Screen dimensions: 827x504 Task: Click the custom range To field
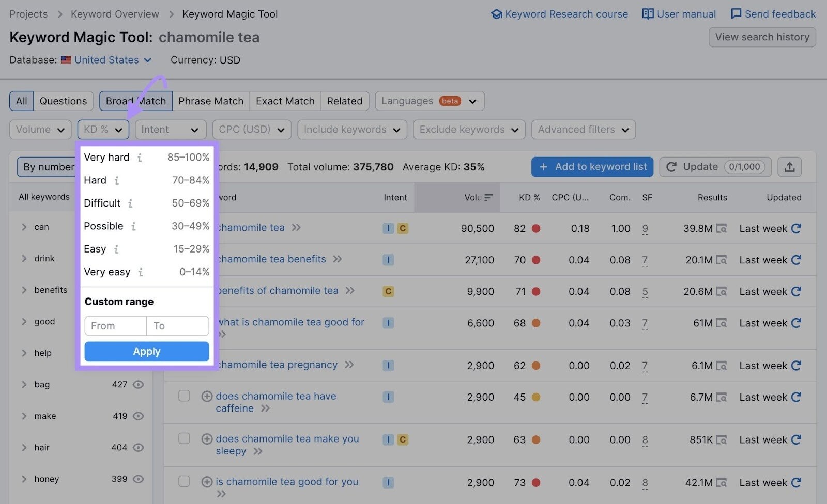pyautogui.click(x=178, y=326)
